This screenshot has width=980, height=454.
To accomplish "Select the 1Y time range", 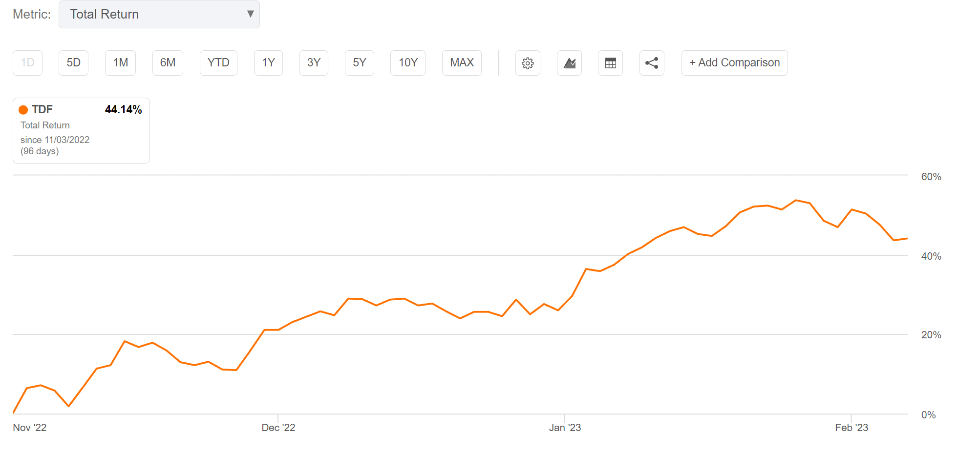I will click(268, 63).
